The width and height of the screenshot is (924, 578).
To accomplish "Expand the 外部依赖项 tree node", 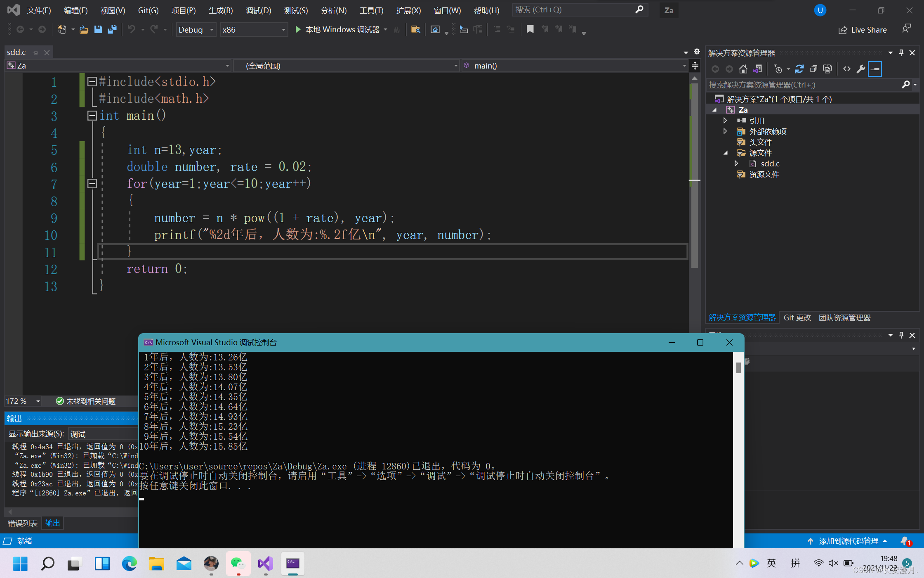I will tap(725, 131).
